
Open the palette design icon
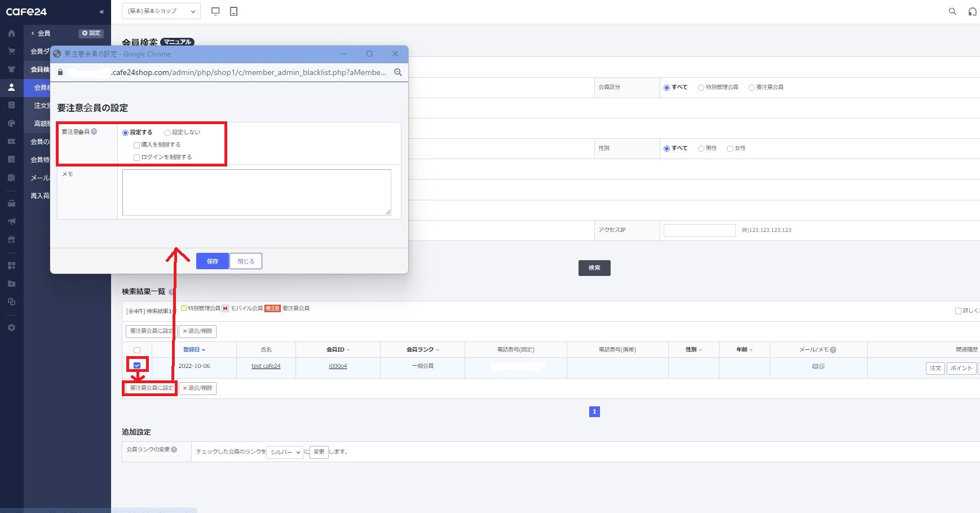11,123
